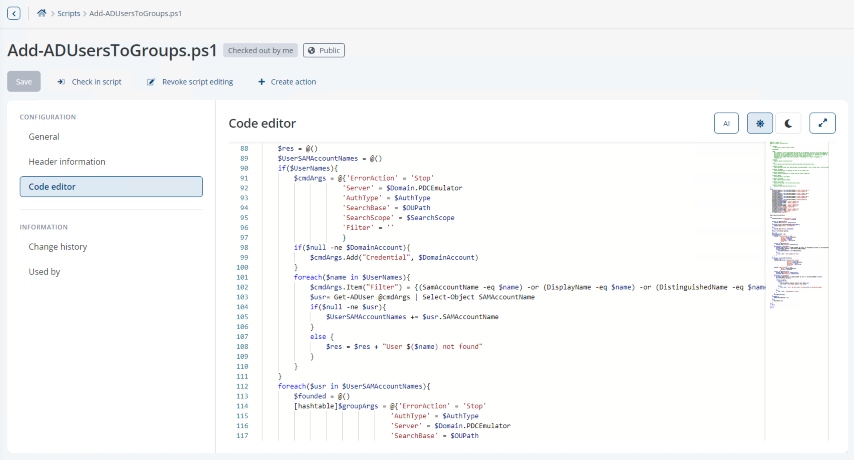Click Add-ADUsersToGroups.ps1 breadcrumb
This screenshot has height=460, width=854.
(x=136, y=13)
